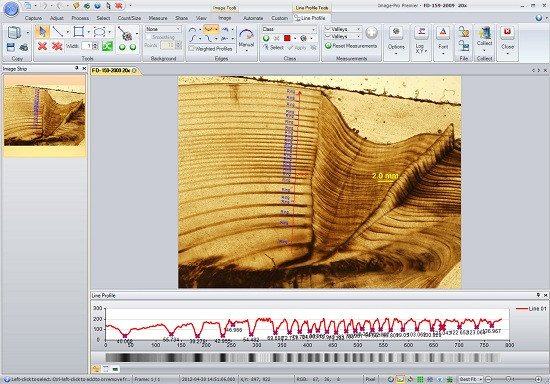Click the Options gear icon
Screen dimensions: 550x384
point(396,32)
